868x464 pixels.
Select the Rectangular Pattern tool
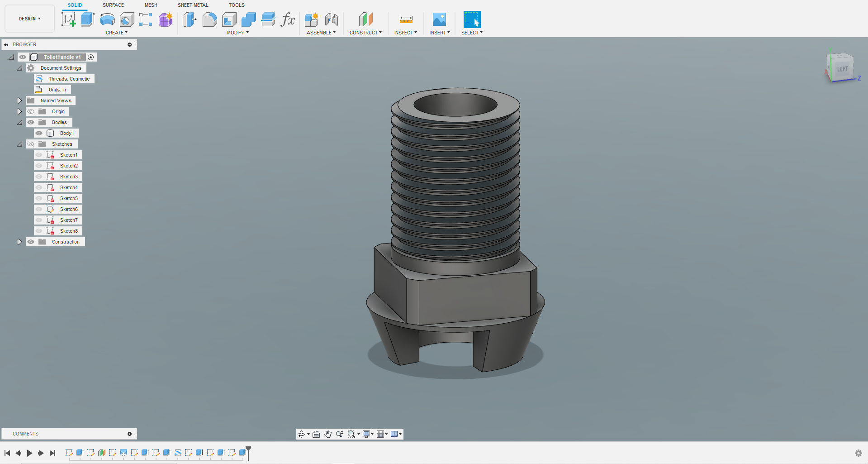click(146, 19)
